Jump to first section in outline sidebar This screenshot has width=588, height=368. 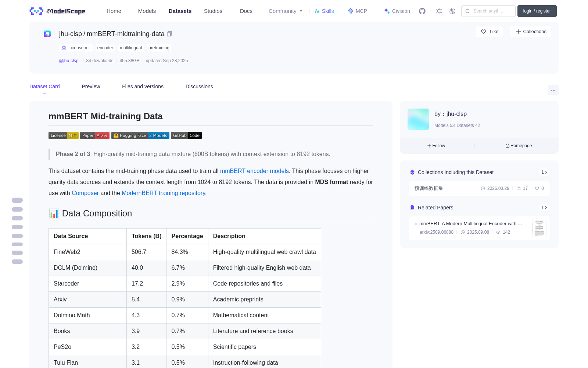[17, 200]
